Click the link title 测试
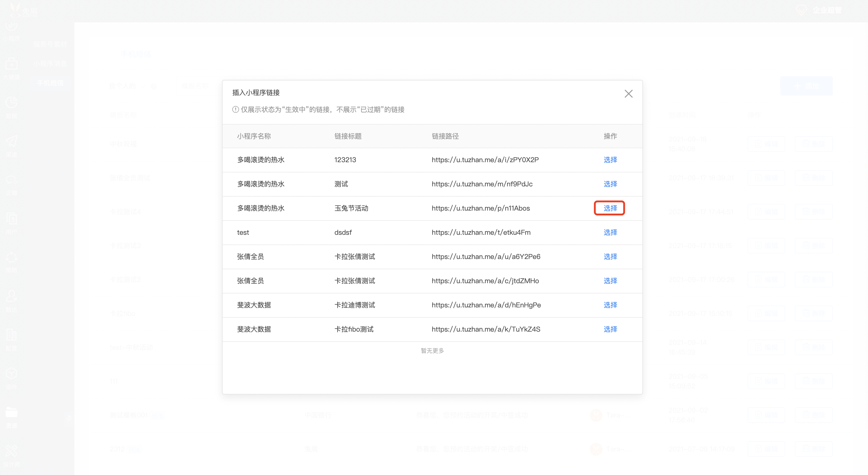Image resolution: width=868 pixels, height=475 pixels. click(341, 184)
